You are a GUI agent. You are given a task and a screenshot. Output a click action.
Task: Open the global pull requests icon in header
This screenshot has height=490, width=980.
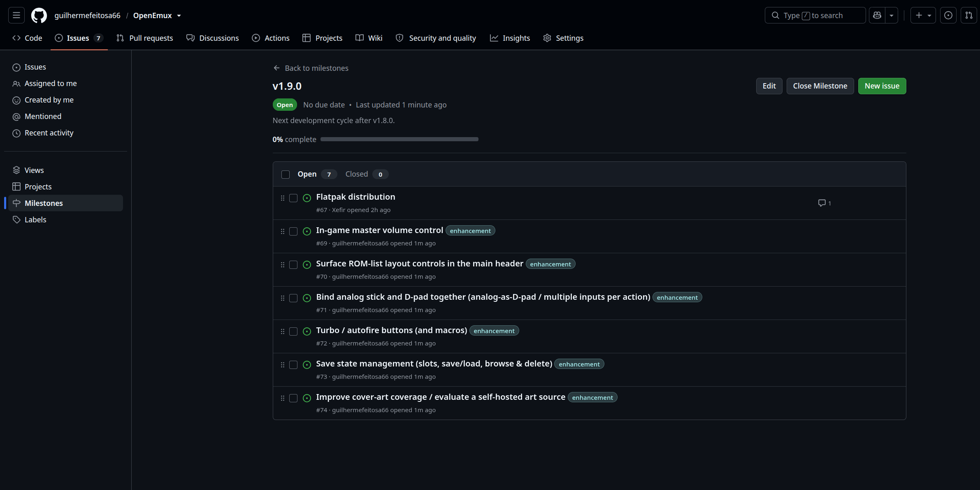click(969, 15)
